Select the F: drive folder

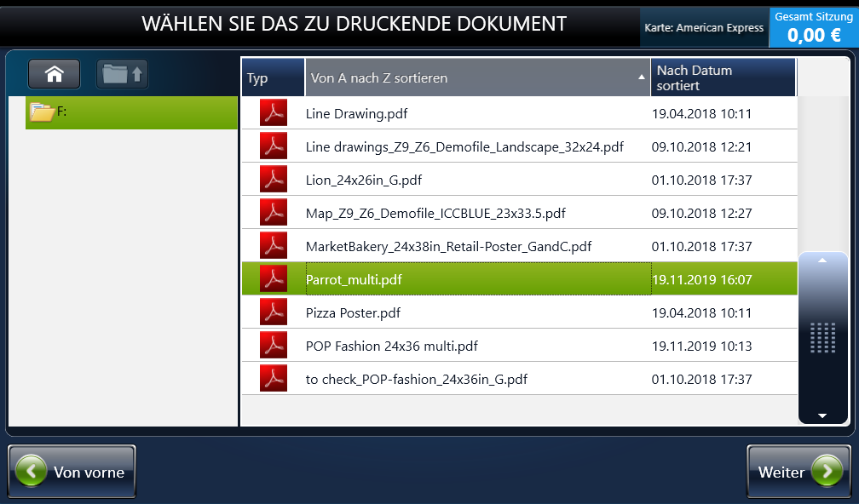131,112
